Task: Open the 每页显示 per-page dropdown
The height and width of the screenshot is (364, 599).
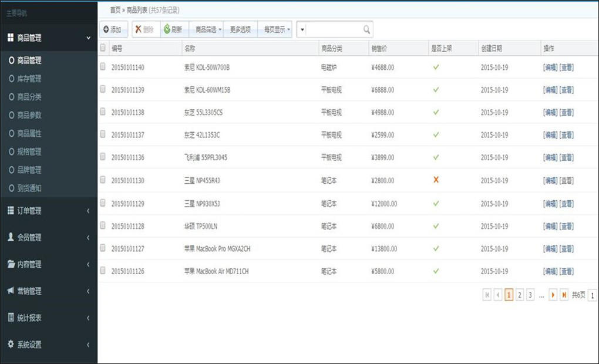Action: pyautogui.click(x=276, y=29)
